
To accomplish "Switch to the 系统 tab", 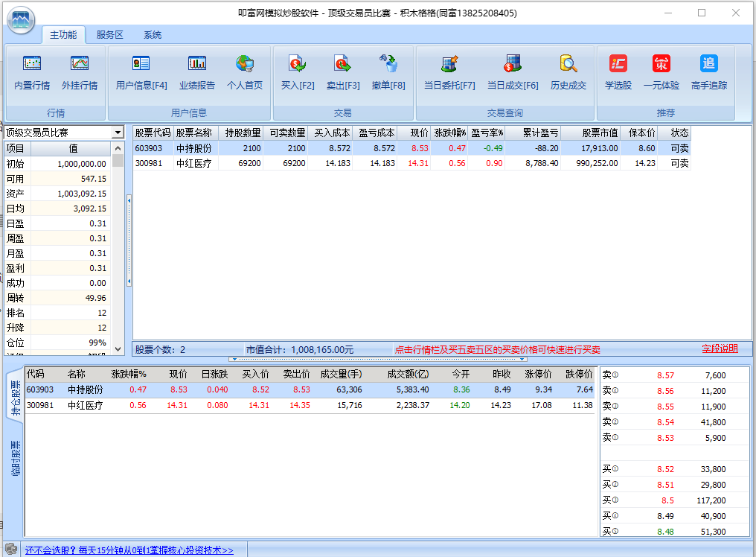I will [x=153, y=35].
